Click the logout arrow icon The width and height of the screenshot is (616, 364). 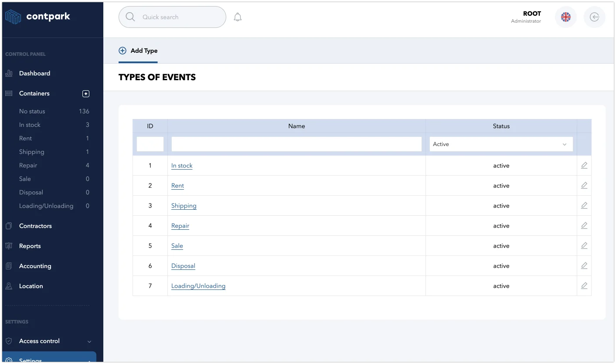(x=594, y=17)
